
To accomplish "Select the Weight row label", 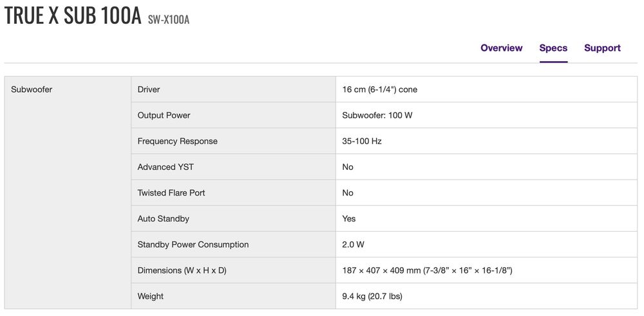I will (x=150, y=296).
